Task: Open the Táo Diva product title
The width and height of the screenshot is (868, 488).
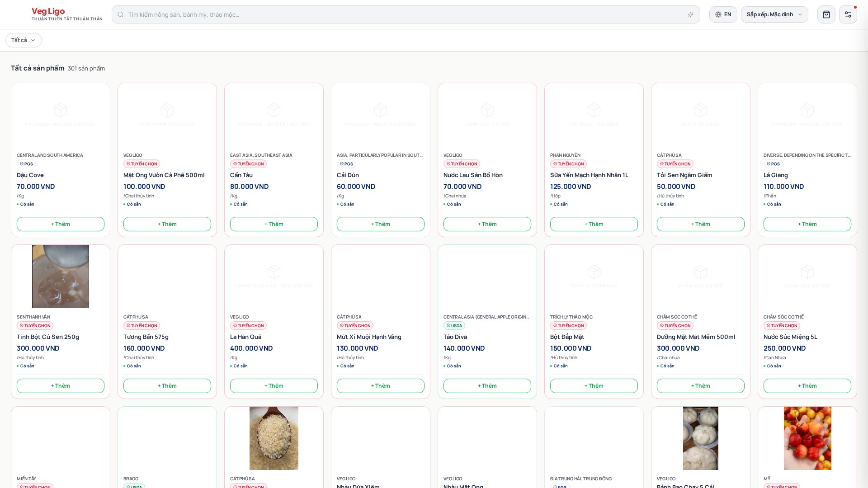Action: coord(455,337)
